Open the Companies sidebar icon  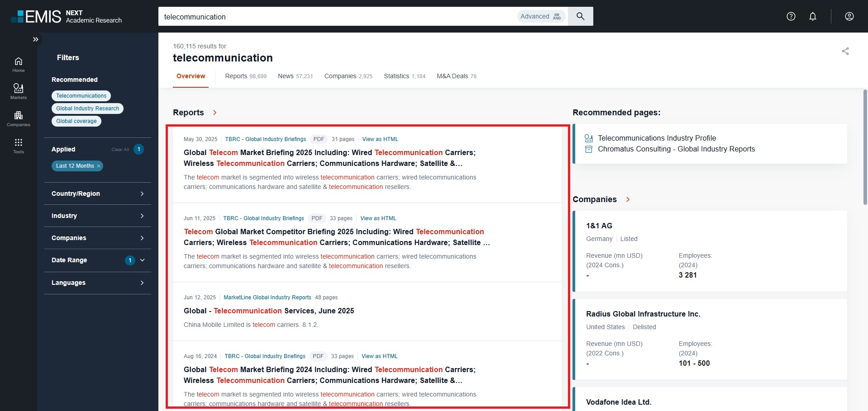click(x=18, y=118)
